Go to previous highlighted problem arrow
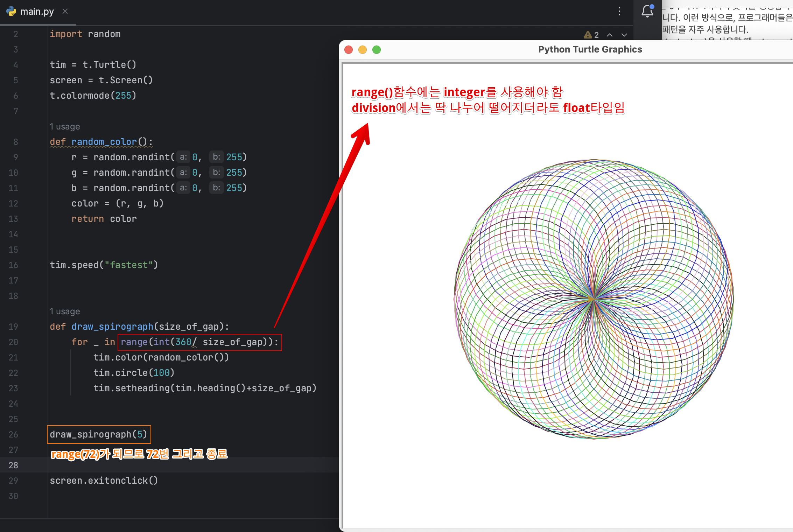The height and width of the screenshot is (532, 793). tap(610, 35)
